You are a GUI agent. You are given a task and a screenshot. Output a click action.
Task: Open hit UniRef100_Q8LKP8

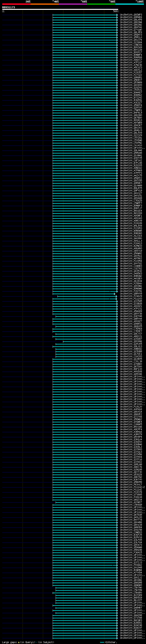click(131, 20)
